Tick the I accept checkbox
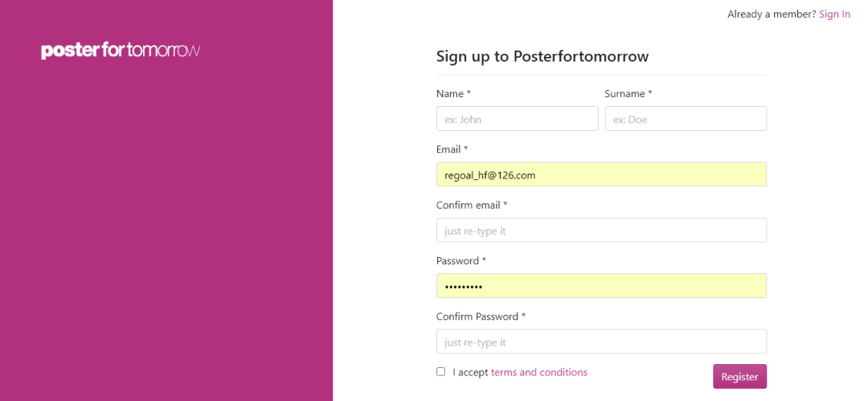This screenshot has width=868, height=401. (440, 372)
